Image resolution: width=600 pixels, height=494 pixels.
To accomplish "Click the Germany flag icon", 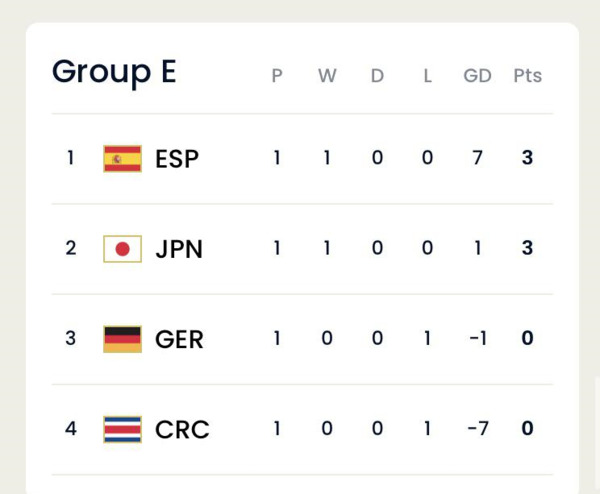I will 122,339.
